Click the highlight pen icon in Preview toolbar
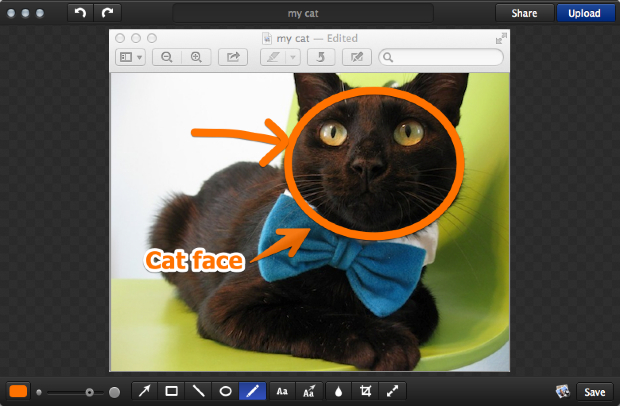 [x=273, y=57]
